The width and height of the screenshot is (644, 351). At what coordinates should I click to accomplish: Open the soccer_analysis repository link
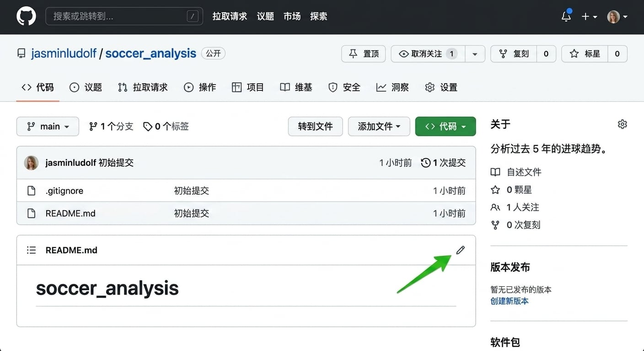[x=150, y=53]
